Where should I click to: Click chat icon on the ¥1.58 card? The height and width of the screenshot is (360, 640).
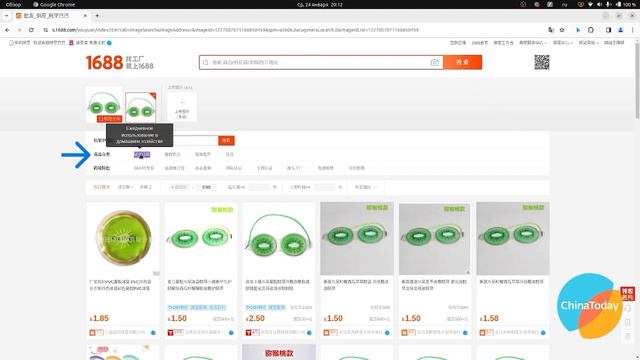tap(543, 333)
